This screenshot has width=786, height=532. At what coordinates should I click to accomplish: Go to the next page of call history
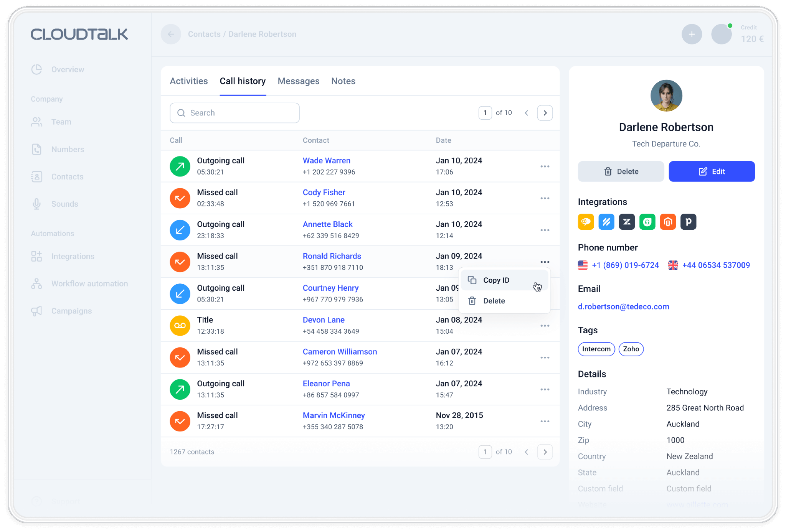pyautogui.click(x=545, y=113)
